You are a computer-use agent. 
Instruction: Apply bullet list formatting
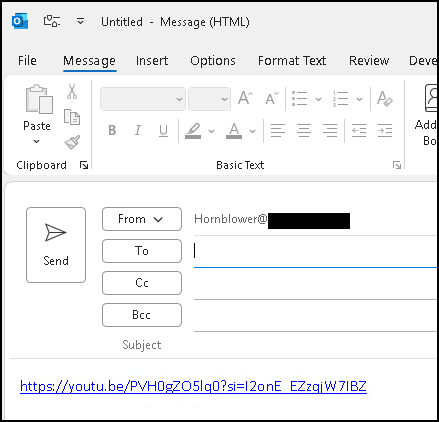tap(299, 99)
